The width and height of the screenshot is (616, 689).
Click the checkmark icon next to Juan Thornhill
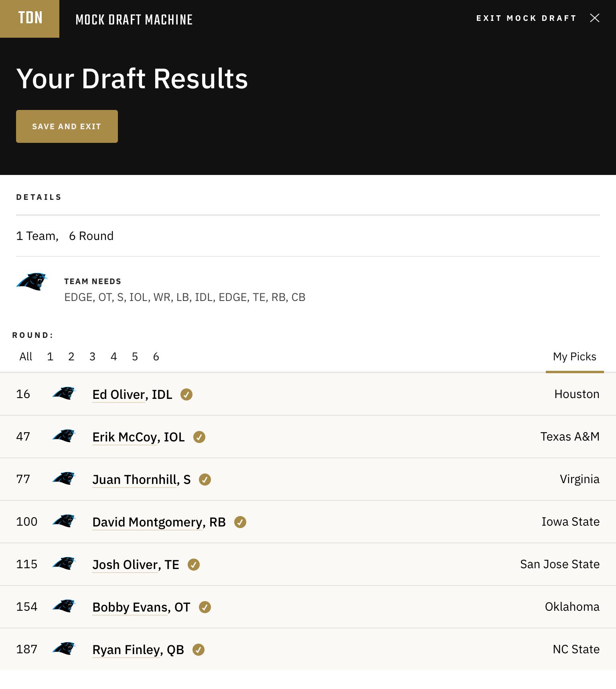pos(205,480)
